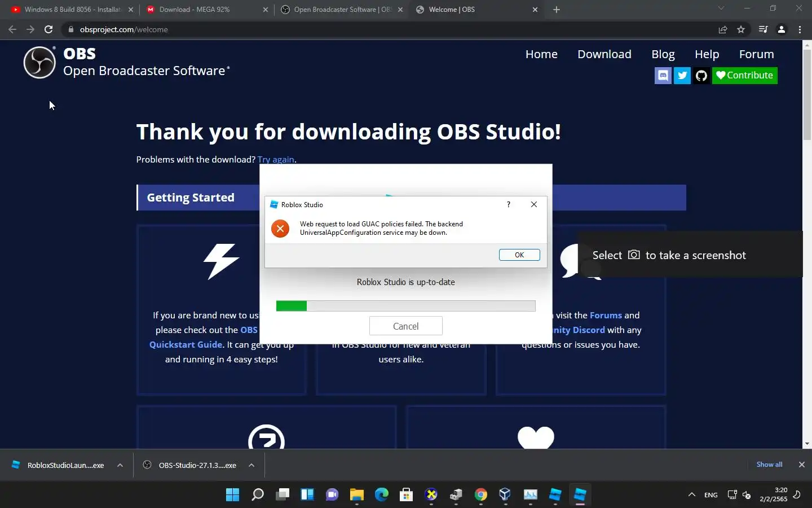Open a new Chrome tab

click(x=557, y=10)
